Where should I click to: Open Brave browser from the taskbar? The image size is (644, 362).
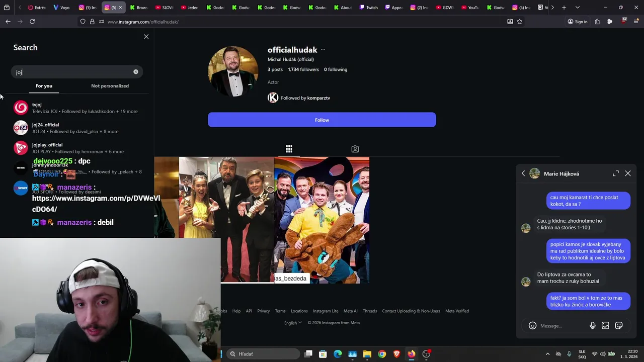tap(397, 354)
